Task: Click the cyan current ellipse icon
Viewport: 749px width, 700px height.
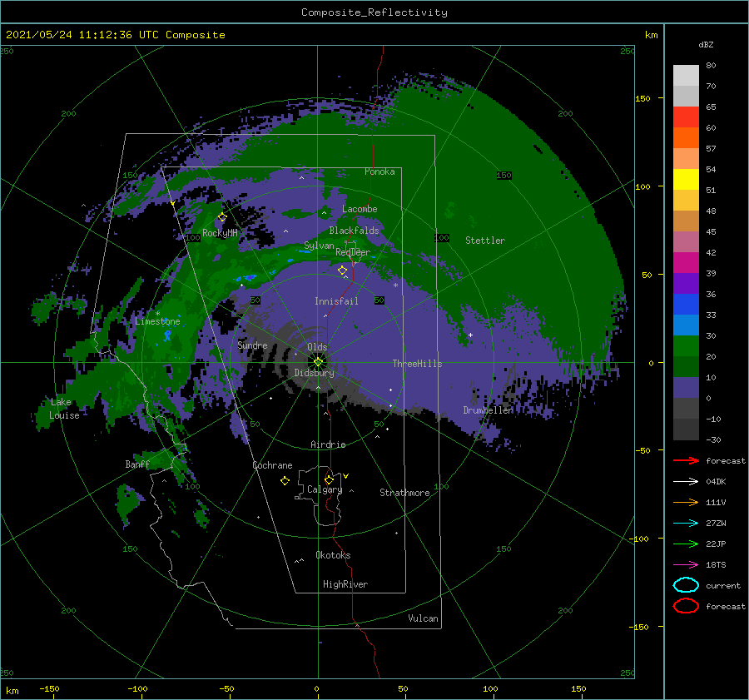Action: tap(686, 585)
